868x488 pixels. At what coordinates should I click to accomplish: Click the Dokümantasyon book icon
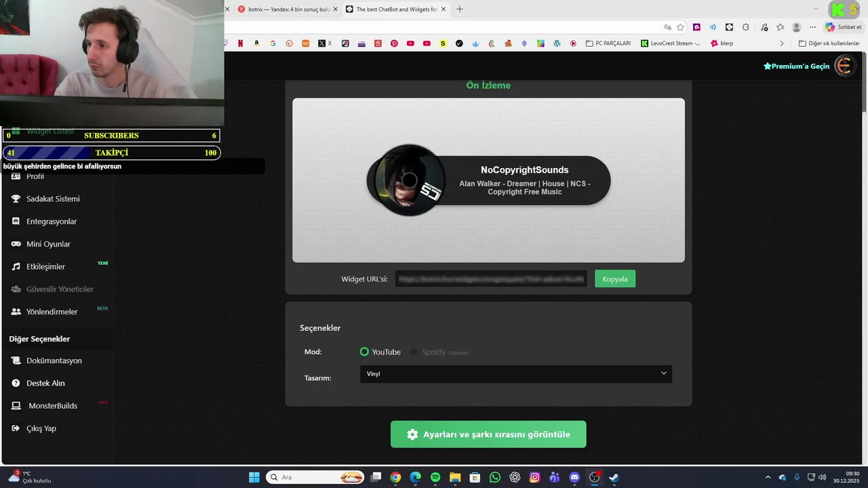[x=16, y=361]
